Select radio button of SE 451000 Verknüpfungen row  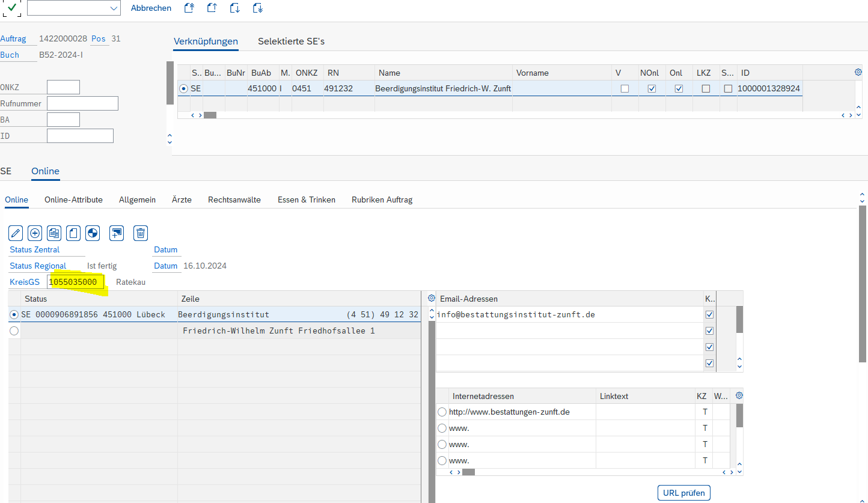[x=184, y=89]
